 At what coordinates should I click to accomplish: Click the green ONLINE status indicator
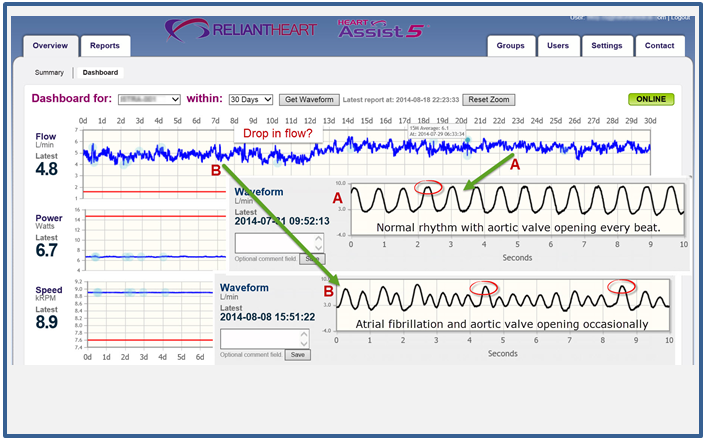(651, 99)
